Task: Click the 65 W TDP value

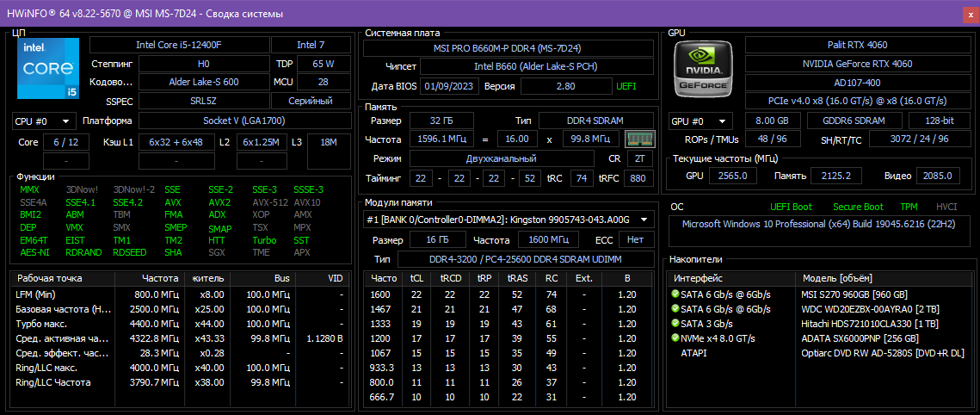Action: 324,64
